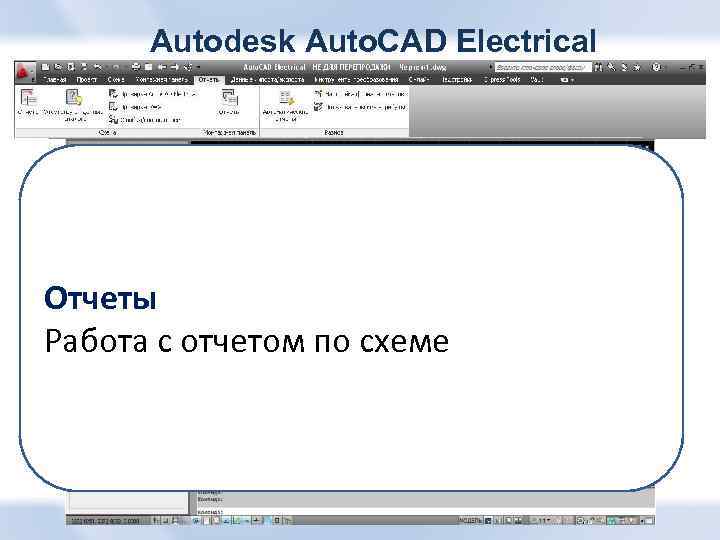This screenshot has height=540, width=720.
Task: Click the signal arrows list icon in Схема panel
Action: (x=113, y=120)
